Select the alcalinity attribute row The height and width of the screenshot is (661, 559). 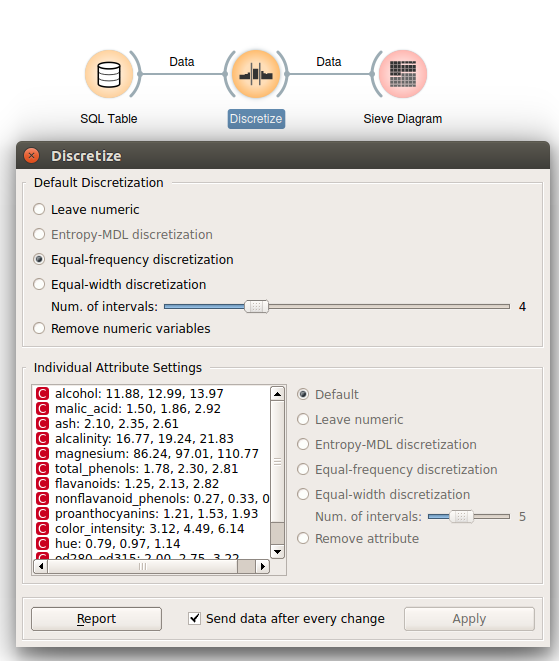coord(151,438)
